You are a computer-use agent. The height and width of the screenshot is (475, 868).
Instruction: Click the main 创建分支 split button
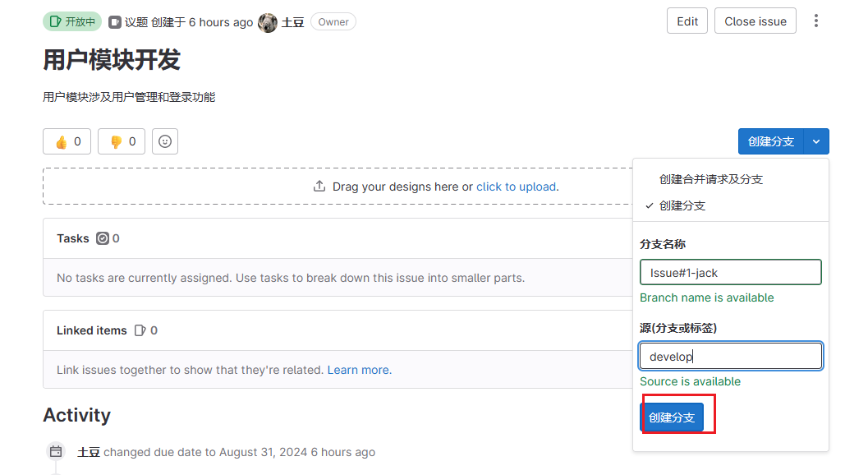point(771,141)
